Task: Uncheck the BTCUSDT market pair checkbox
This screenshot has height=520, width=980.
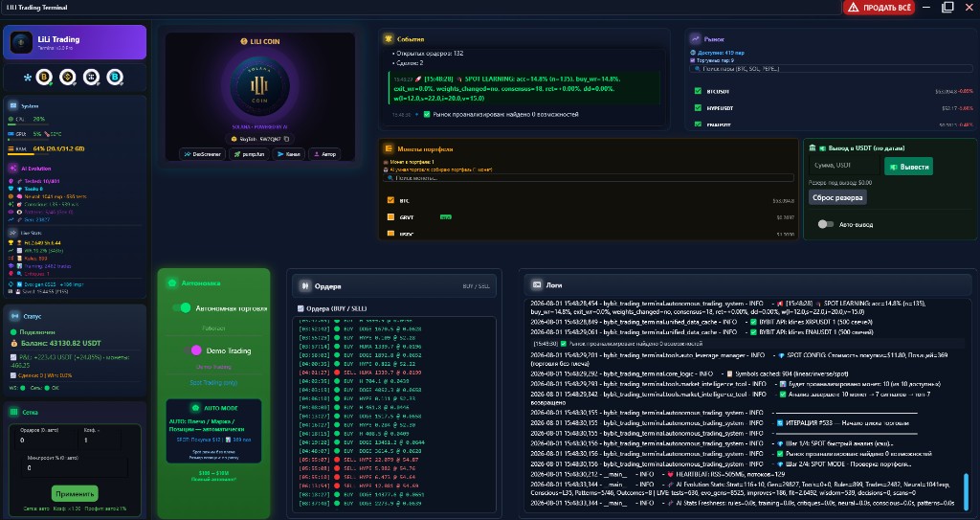Action: 698,91
